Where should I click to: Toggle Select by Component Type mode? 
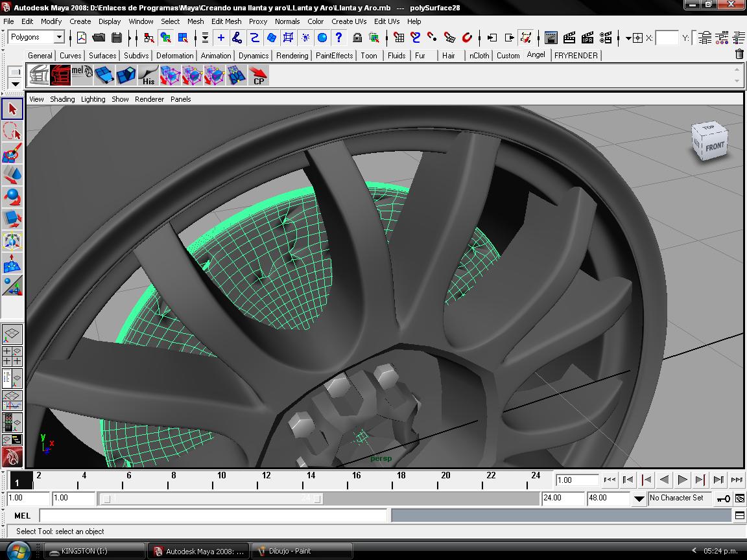[x=183, y=38]
